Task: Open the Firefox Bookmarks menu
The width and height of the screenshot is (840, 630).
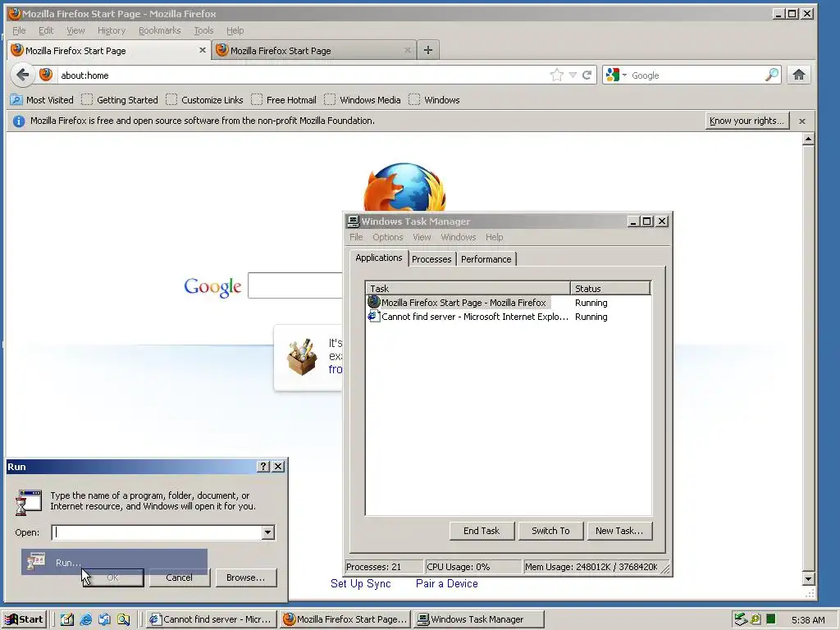Action: [x=160, y=30]
